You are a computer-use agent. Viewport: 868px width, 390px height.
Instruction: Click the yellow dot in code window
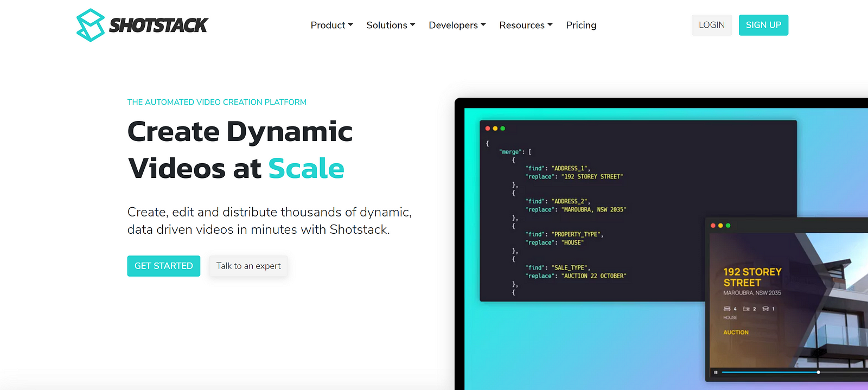pyautogui.click(x=495, y=129)
